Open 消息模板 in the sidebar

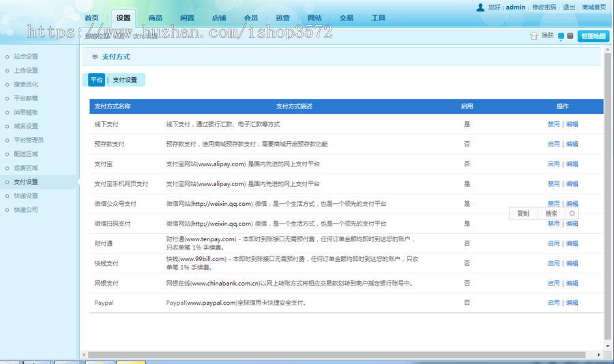coord(26,112)
